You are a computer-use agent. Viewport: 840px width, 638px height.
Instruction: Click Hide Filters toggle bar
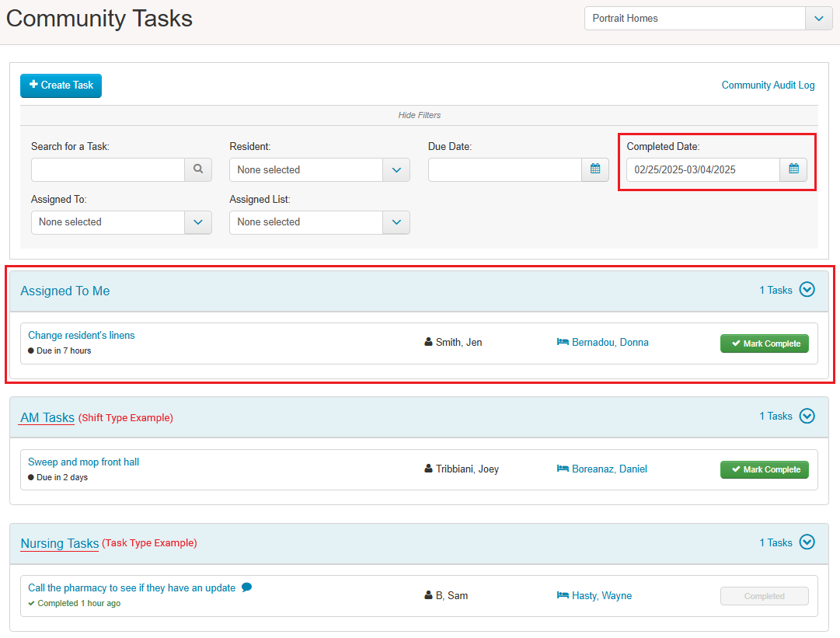(x=419, y=115)
